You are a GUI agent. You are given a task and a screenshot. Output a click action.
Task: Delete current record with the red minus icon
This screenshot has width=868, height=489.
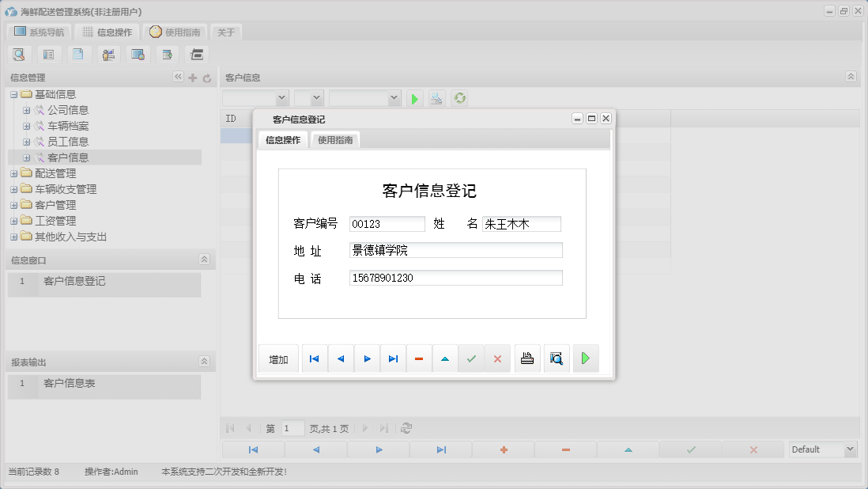[418, 358]
